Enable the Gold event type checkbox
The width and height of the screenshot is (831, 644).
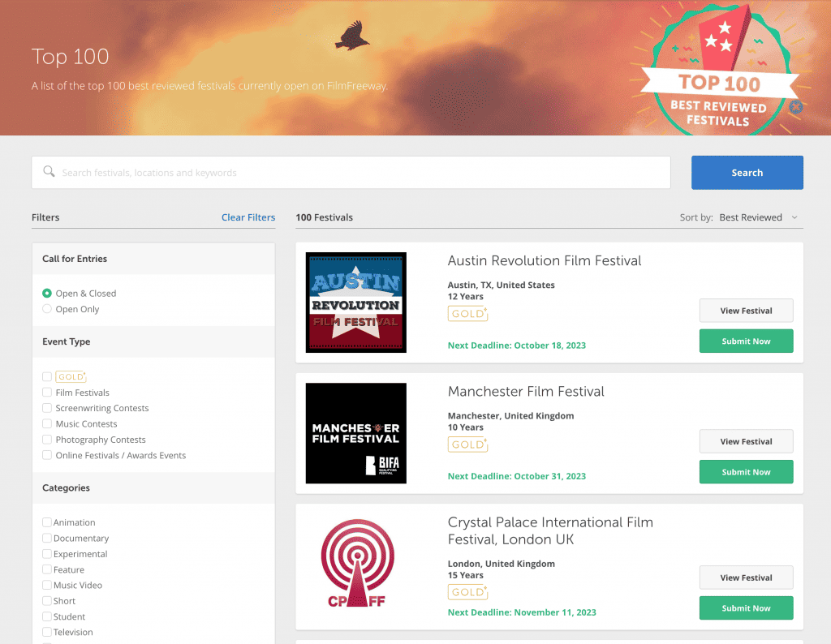tap(47, 377)
